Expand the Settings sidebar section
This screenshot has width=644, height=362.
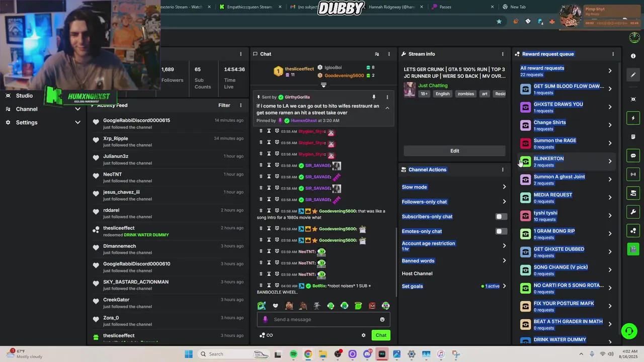coord(77,122)
